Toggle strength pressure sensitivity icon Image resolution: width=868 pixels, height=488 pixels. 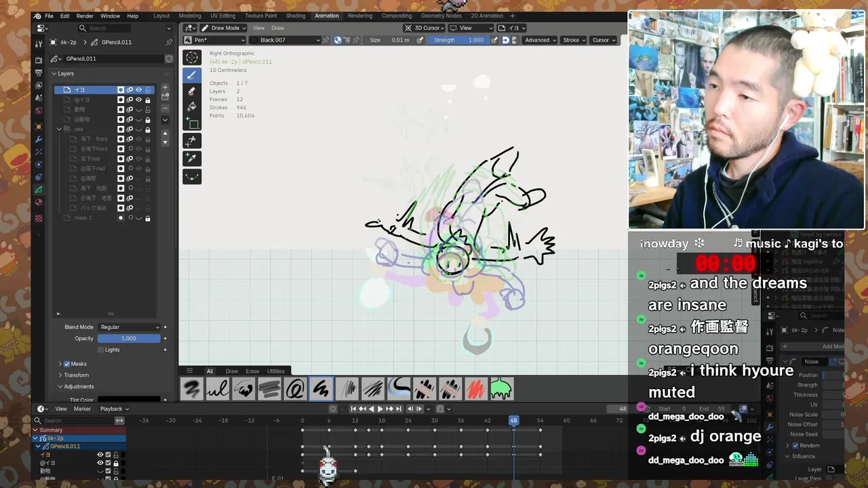tap(495, 40)
